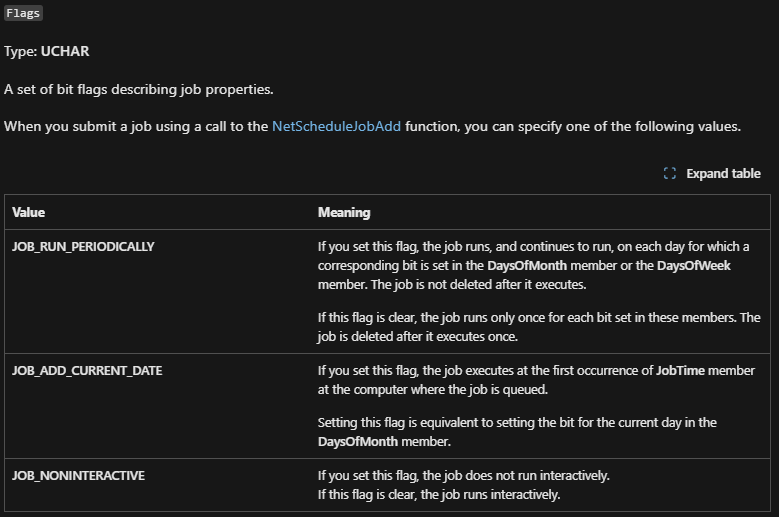Viewport: 779px width, 517px height.
Task: Select the JOB_ADD_CURRENT_DATE value cell
Action: (87, 370)
